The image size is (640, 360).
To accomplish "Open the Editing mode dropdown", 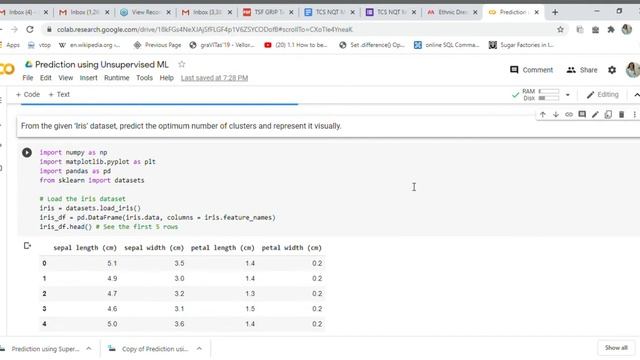I will pos(602,95).
